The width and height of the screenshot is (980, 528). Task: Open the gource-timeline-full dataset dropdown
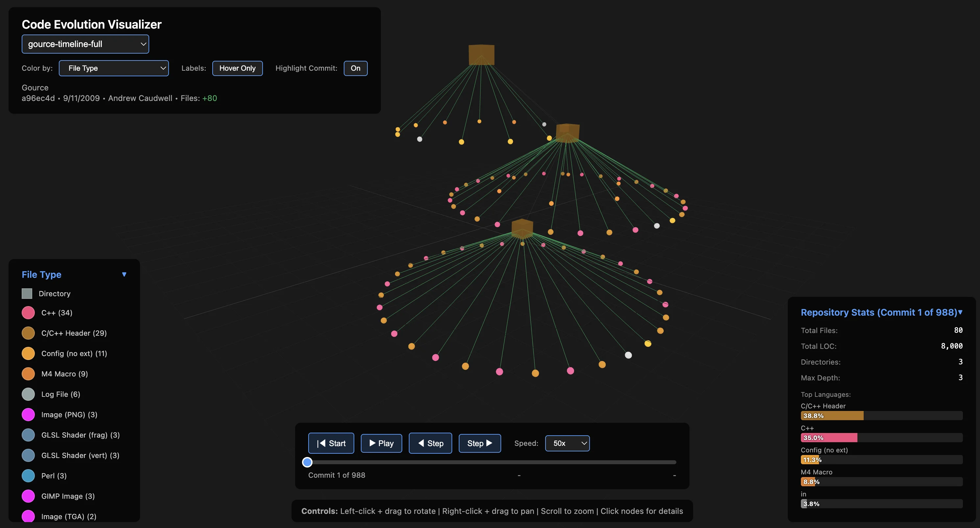coord(85,44)
